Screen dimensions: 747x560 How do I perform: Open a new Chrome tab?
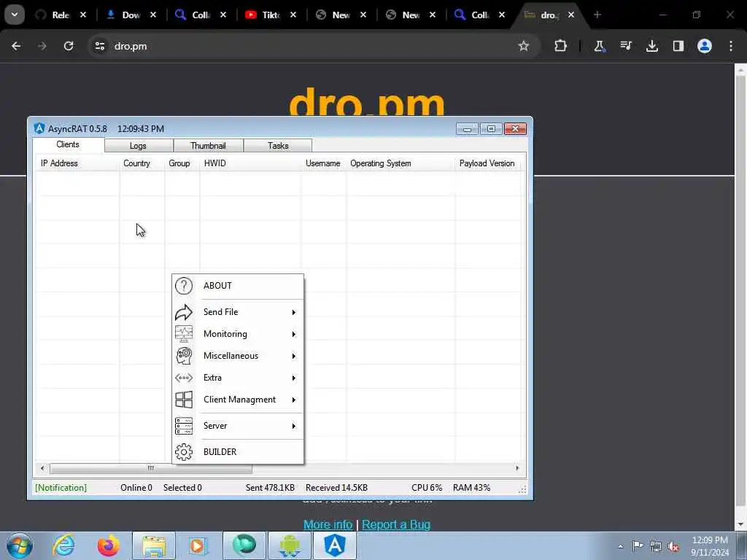point(597,15)
